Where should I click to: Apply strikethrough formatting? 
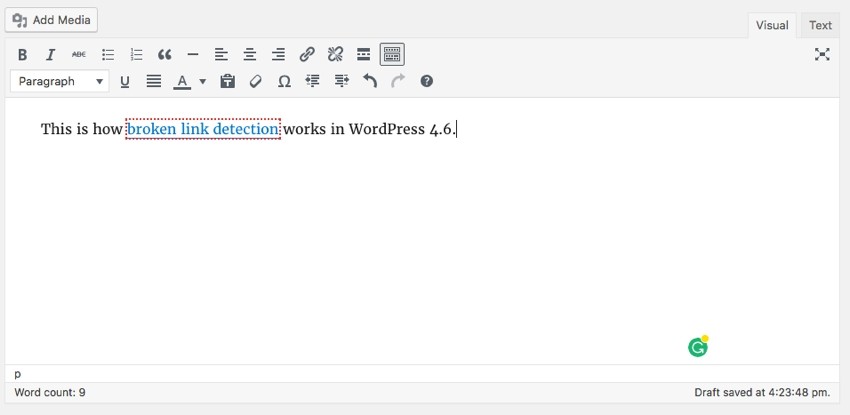point(79,54)
